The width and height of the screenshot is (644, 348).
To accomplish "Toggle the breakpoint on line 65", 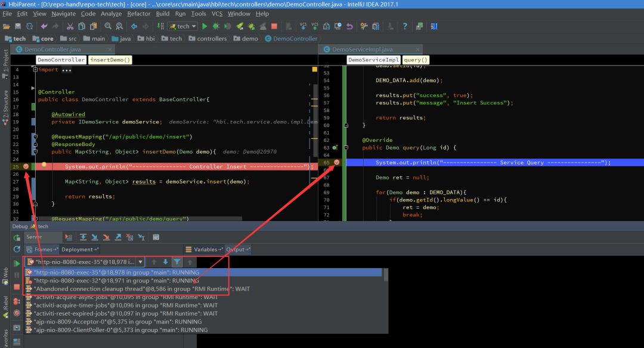I will coord(336,161).
